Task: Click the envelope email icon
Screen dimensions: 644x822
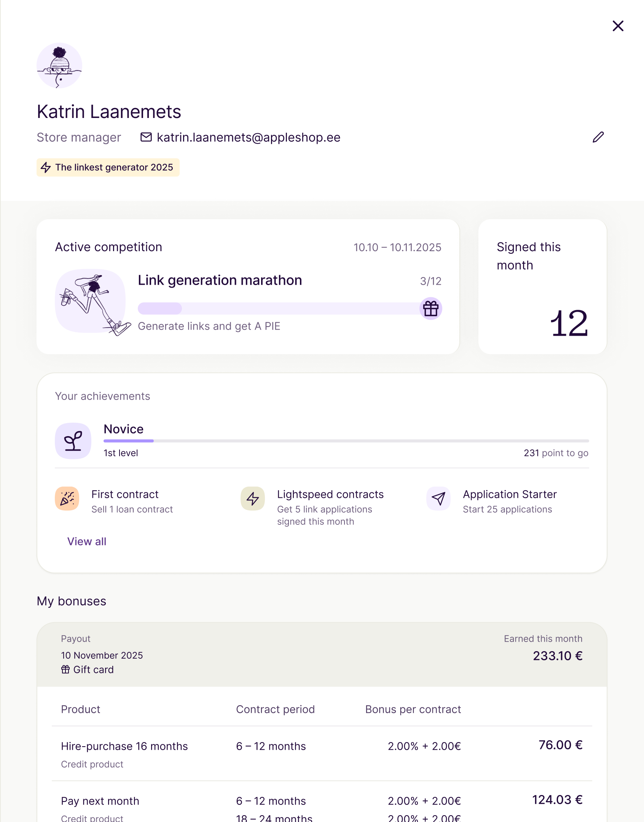Action: click(146, 137)
